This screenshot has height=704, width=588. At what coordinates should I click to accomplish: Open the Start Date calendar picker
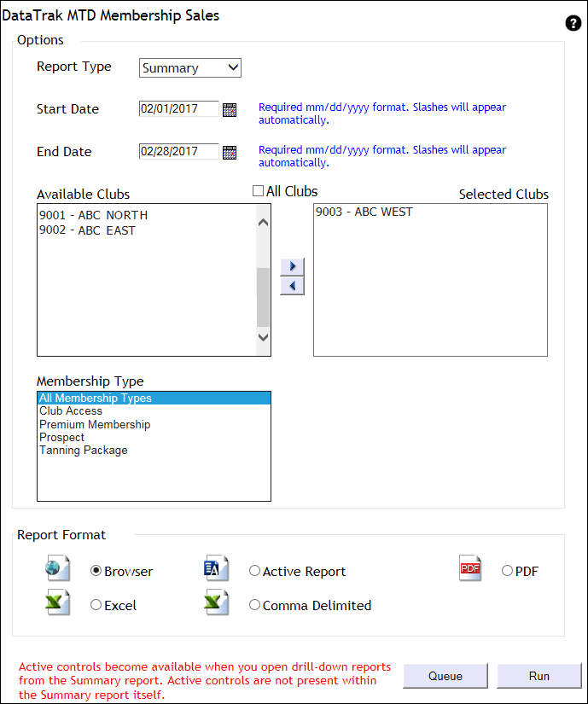tap(229, 109)
